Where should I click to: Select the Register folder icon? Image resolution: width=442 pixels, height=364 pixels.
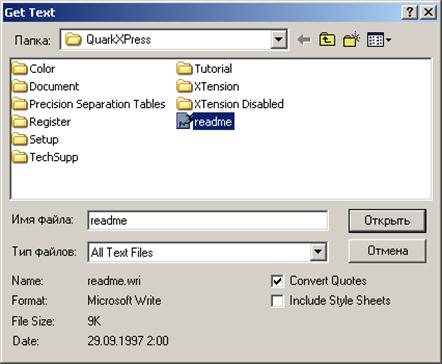20,122
